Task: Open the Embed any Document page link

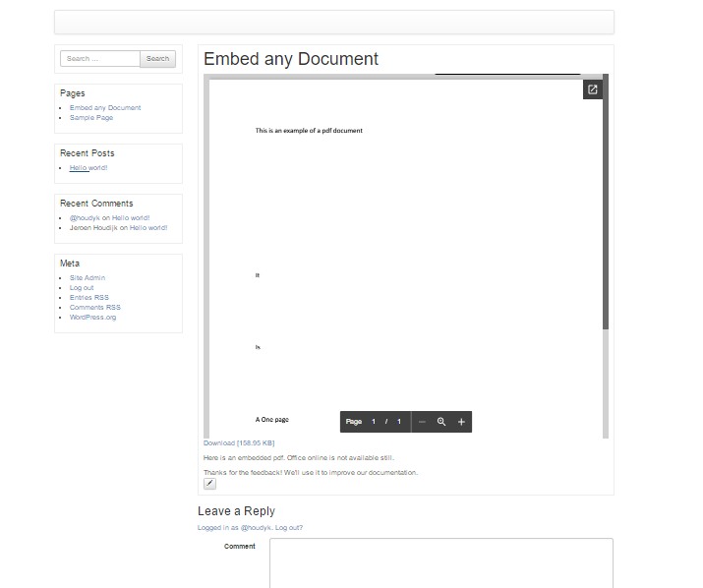Action: 105,108
